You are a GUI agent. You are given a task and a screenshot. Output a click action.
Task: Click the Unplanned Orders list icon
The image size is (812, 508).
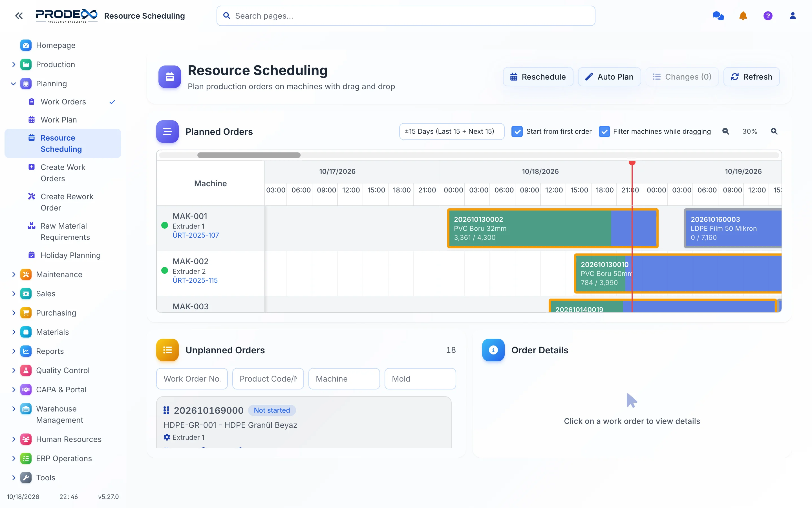[x=167, y=350]
